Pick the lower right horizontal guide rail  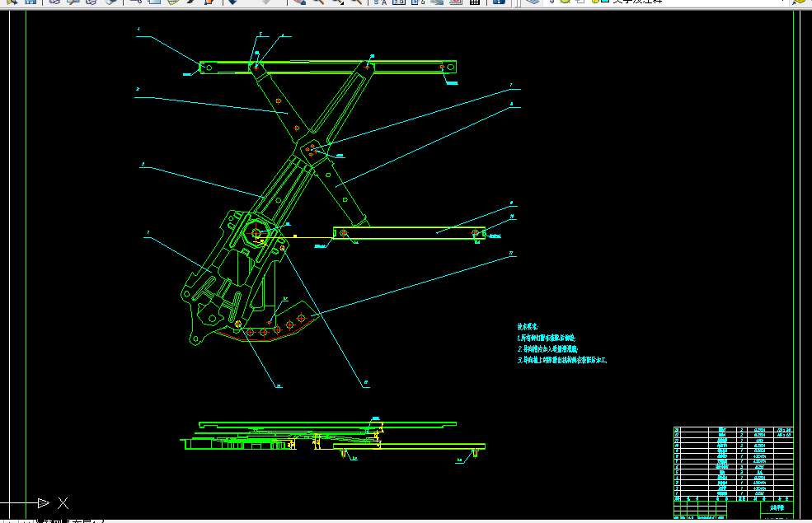pos(409,233)
